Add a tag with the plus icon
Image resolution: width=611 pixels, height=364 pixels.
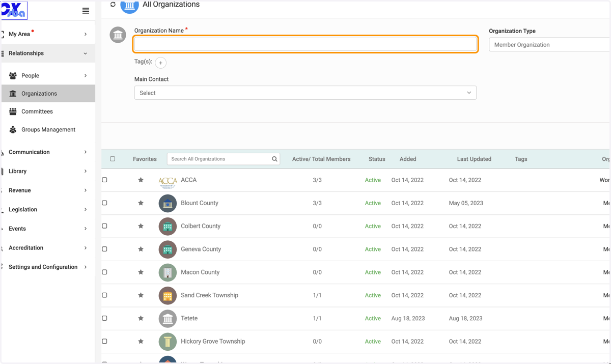click(x=160, y=63)
